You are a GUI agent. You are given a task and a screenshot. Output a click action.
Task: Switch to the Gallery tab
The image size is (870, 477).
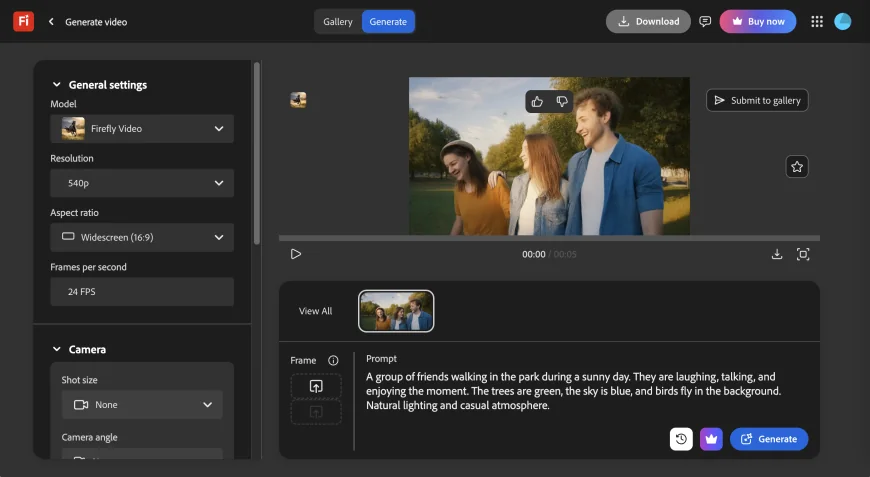338,22
